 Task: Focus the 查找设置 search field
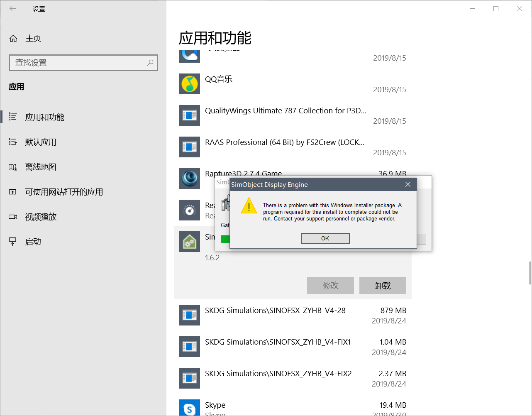point(83,63)
